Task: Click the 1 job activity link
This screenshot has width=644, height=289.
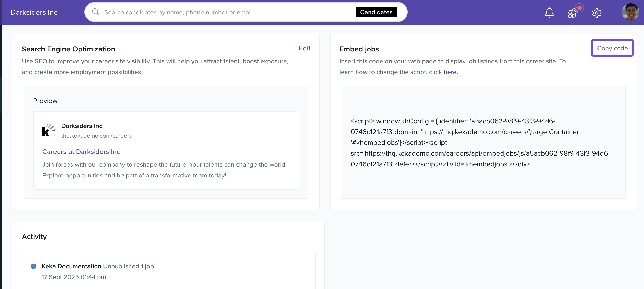Action: [x=147, y=266]
